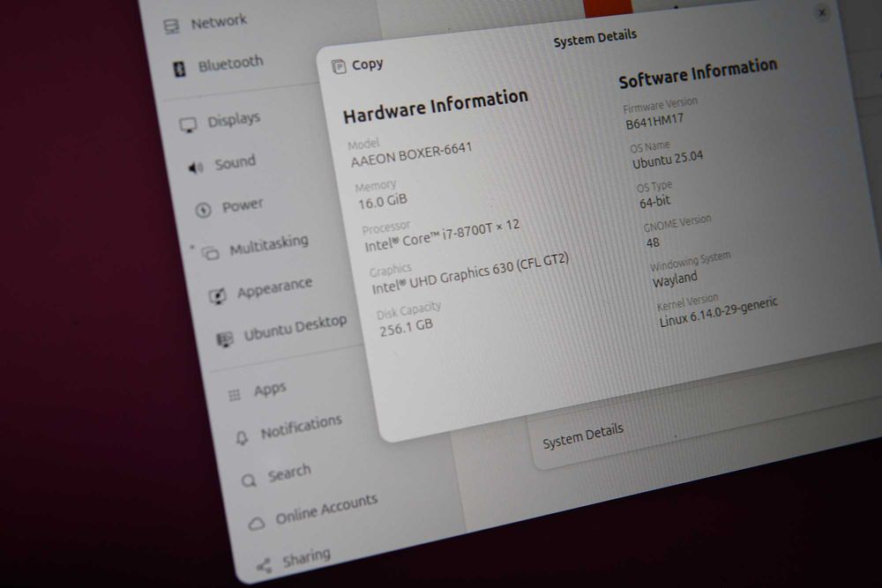Click the Displays monitor icon
The height and width of the screenshot is (588, 882).
pos(188,125)
